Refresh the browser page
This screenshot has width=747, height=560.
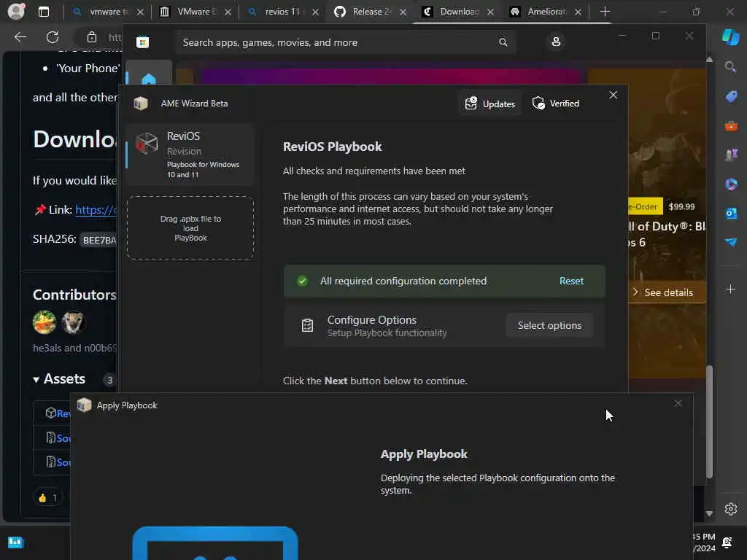pyautogui.click(x=53, y=37)
